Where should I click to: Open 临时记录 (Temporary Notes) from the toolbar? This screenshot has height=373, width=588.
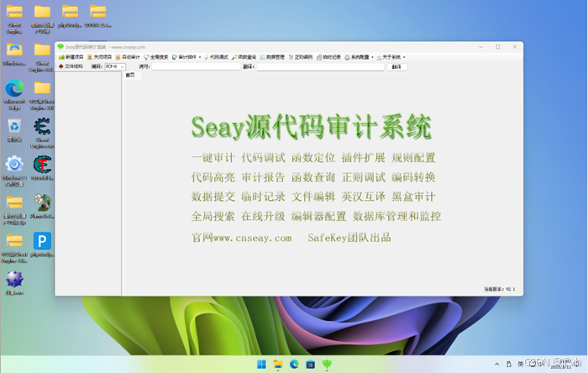pos(328,57)
